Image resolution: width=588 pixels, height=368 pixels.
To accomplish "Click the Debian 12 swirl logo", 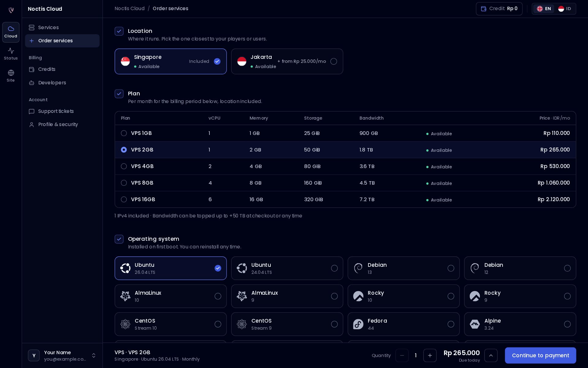I will [475, 268].
